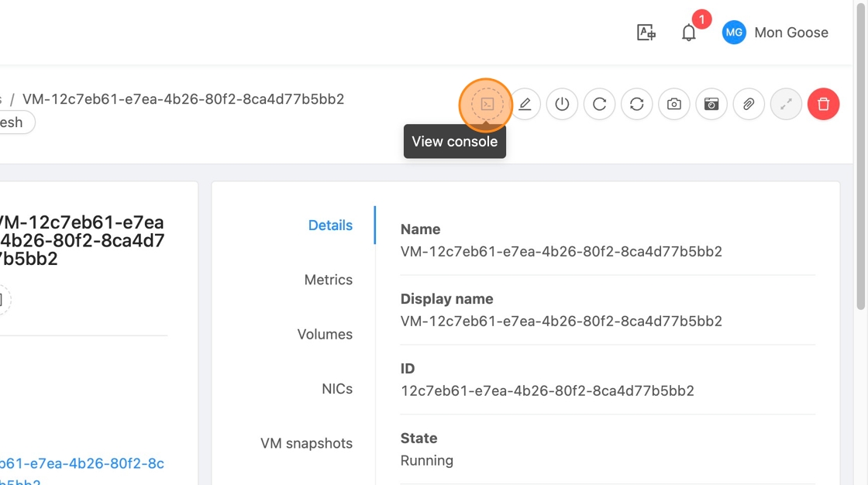Attach ISO using the paperclip icon
The height and width of the screenshot is (485, 868).
[x=748, y=104]
